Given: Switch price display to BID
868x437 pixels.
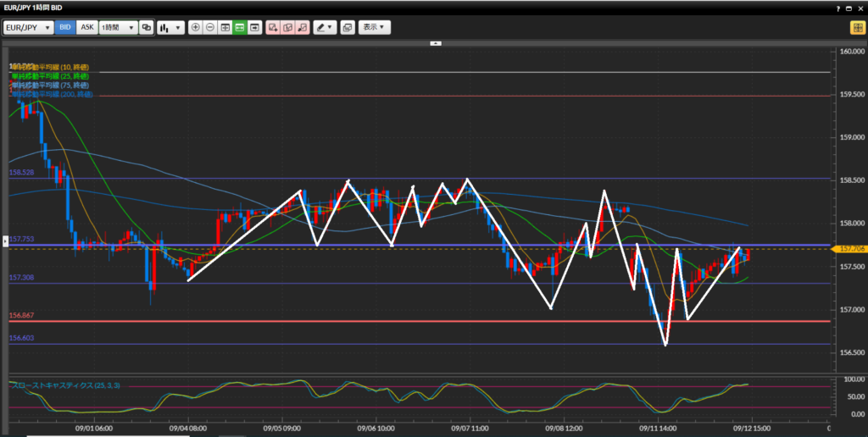Looking at the screenshot, I should [x=65, y=27].
